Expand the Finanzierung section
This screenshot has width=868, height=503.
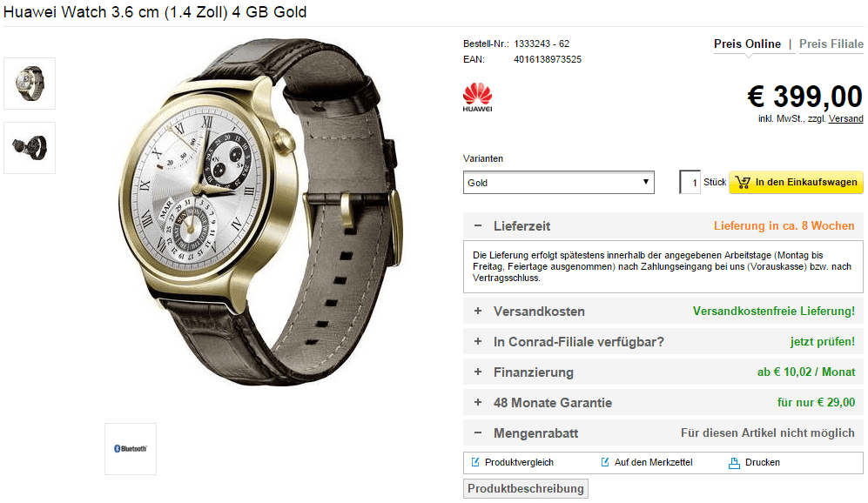[478, 372]
